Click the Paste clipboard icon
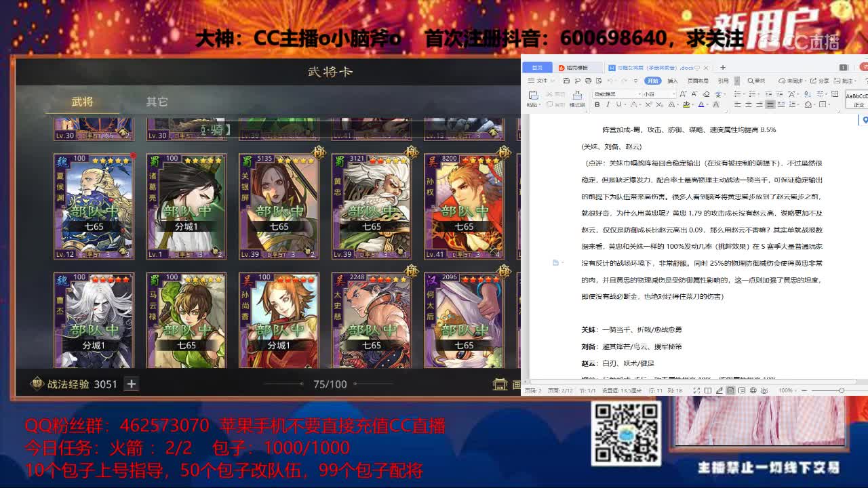Image resolution: width=868 pixels, height=488 pixels. [x=534, y=95]
